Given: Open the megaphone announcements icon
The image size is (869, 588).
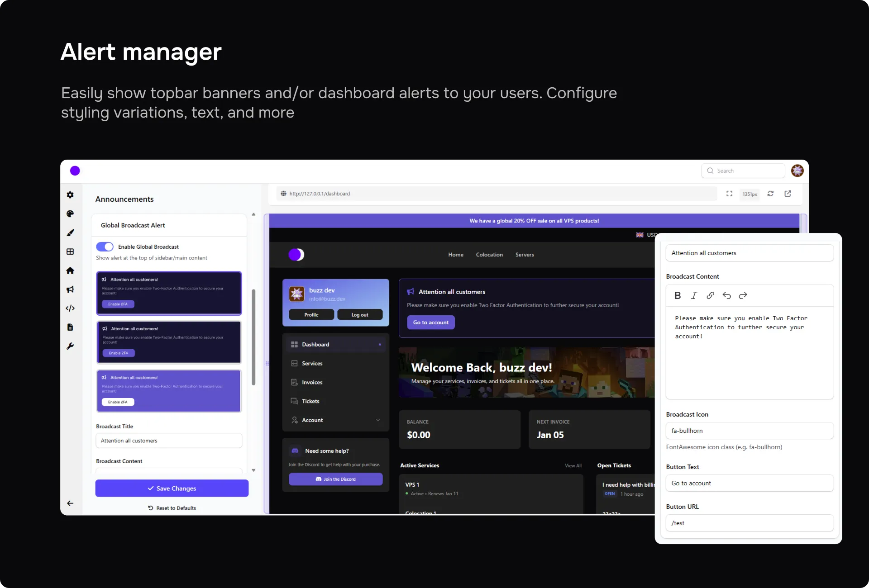Looking at the screenshot, I should [x=70, y=289].
